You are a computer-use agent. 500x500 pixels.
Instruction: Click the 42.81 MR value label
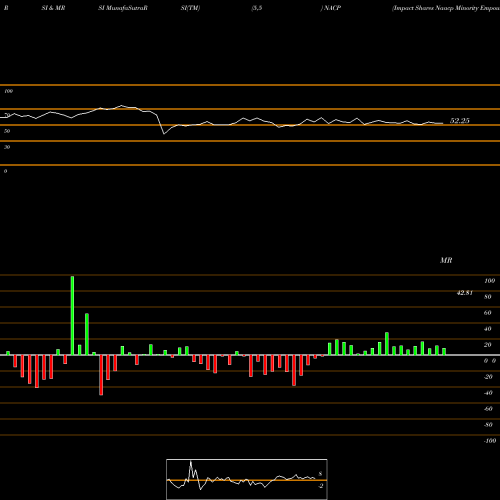pos(465,293)
